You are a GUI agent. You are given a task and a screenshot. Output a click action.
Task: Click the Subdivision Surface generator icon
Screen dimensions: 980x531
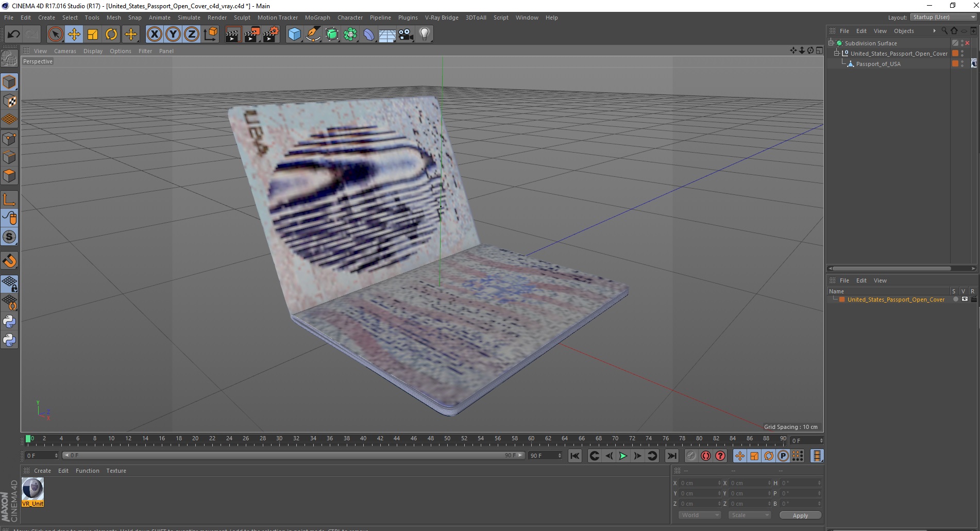(x=332, y=35)
